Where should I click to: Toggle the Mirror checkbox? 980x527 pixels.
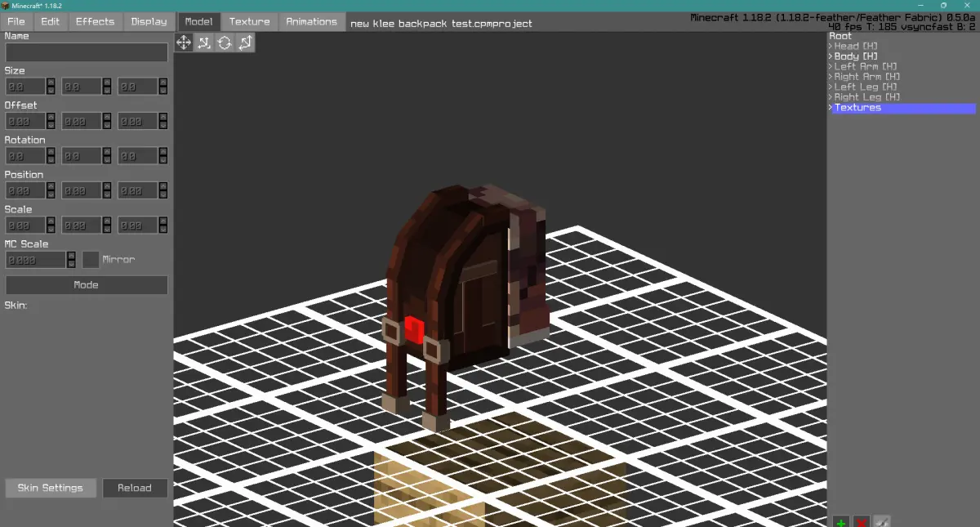coord(91,260)
